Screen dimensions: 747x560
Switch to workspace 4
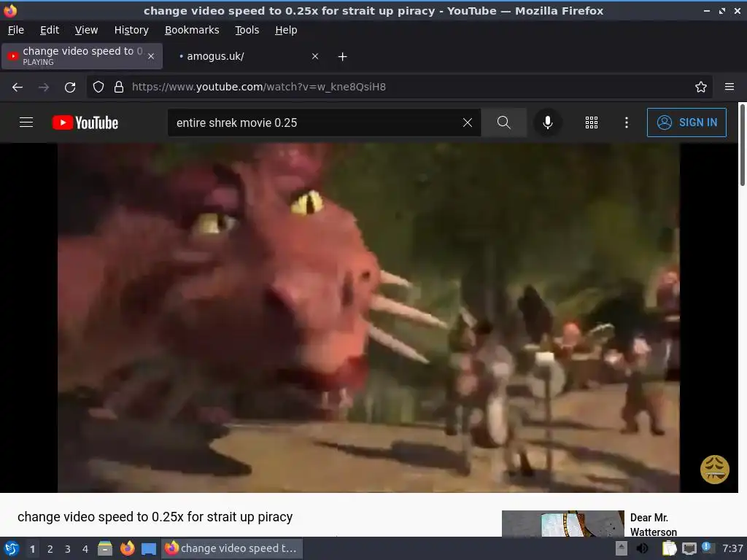[85, 549]
